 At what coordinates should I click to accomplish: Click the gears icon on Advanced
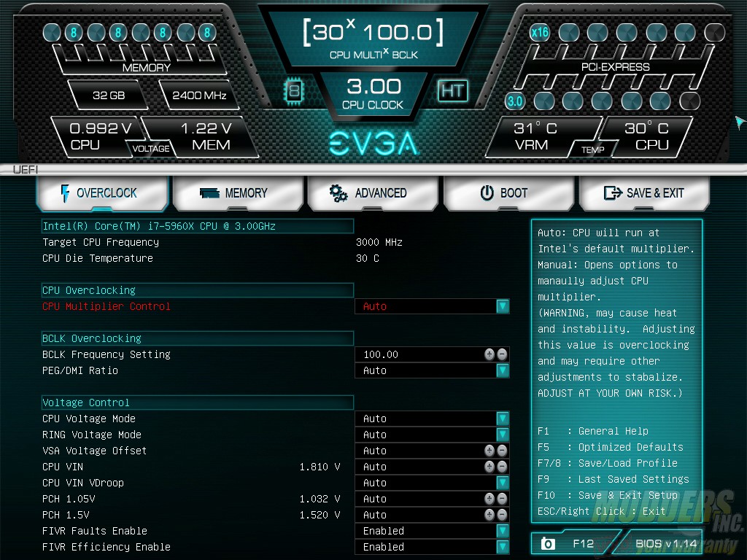pyautogui.click(x=338, y=192)
